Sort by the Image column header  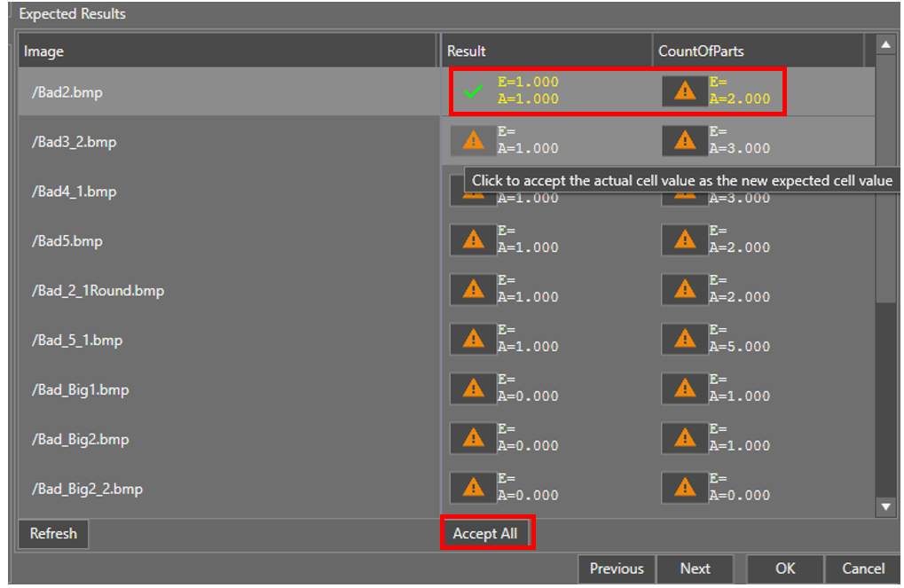(228, 51)
